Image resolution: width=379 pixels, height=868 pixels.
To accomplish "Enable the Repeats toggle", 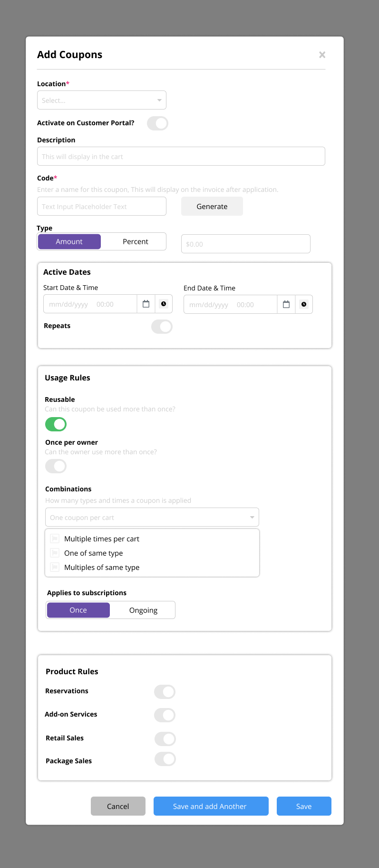I will (162, 327).
